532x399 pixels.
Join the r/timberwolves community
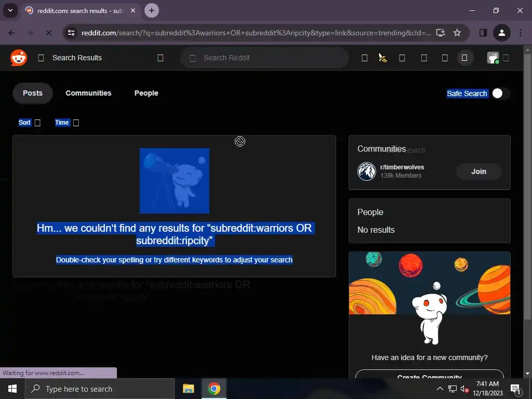[x=478, y=171]
